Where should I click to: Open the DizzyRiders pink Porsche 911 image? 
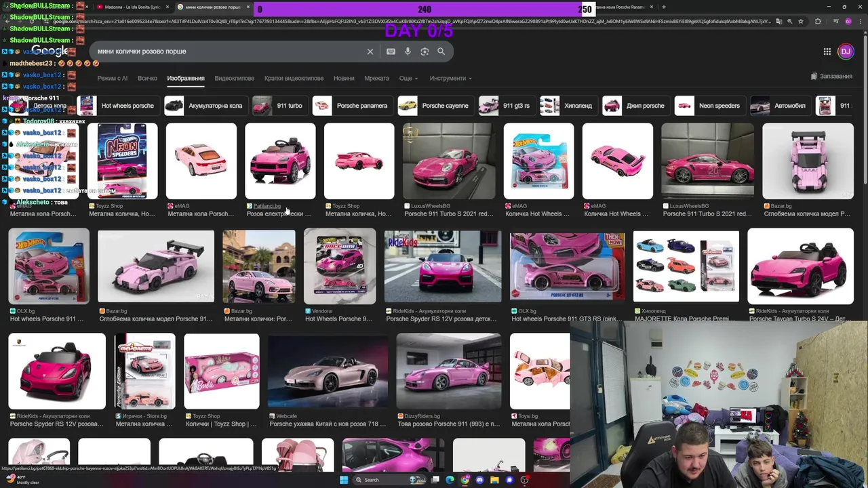pos(449,371)
